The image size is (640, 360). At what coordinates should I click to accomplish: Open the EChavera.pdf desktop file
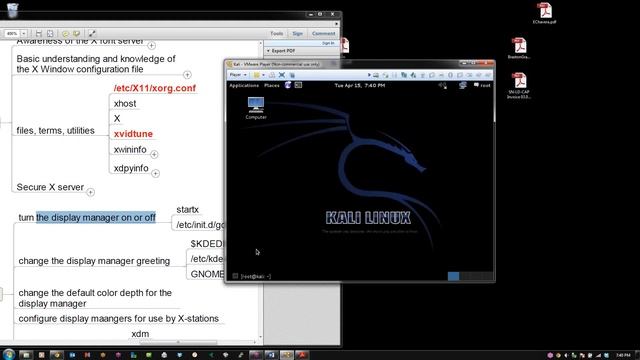tap(544, 13)
